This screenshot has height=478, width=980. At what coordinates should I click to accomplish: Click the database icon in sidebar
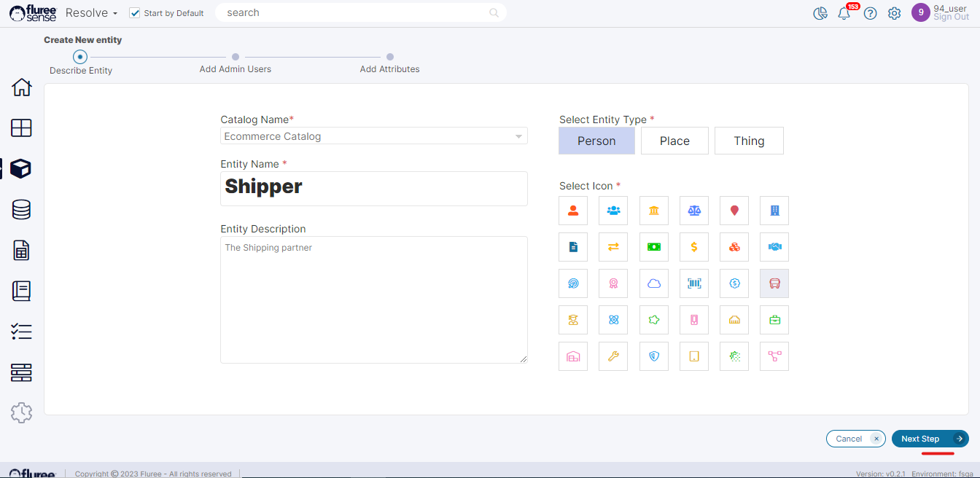point(21,210)
